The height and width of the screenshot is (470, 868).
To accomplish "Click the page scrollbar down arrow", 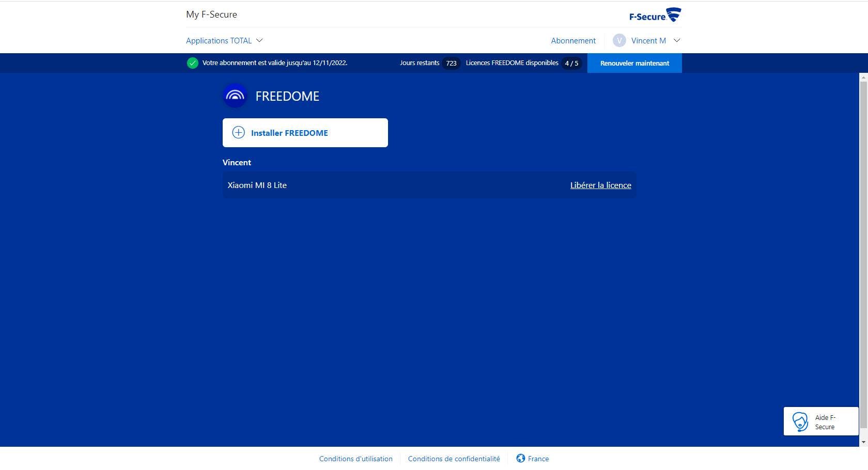I will [x=863, y=443].
